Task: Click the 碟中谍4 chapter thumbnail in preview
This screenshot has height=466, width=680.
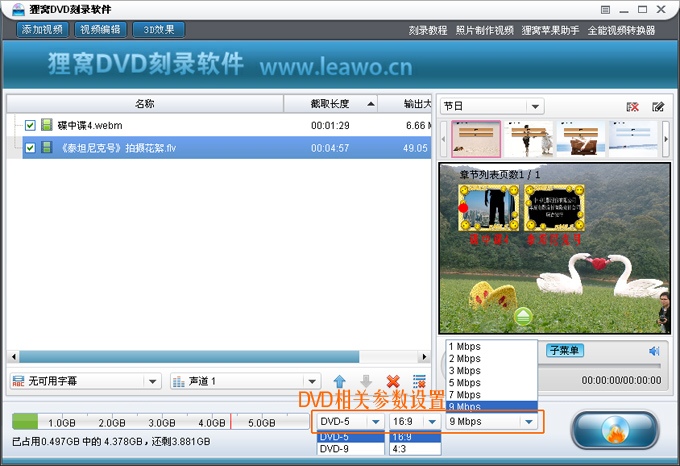Action: point(489,208)
